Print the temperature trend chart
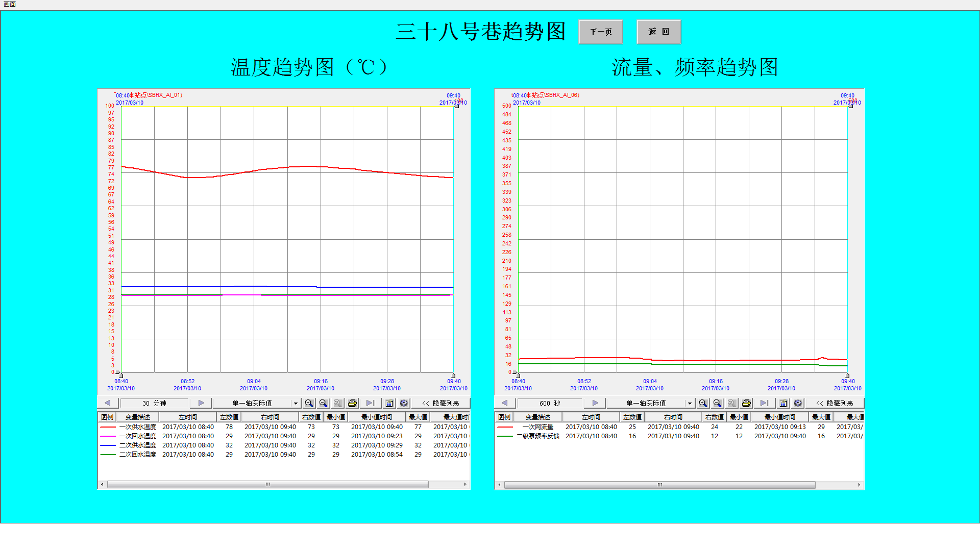The image size is (980, 551). click(x=352, y=403)
